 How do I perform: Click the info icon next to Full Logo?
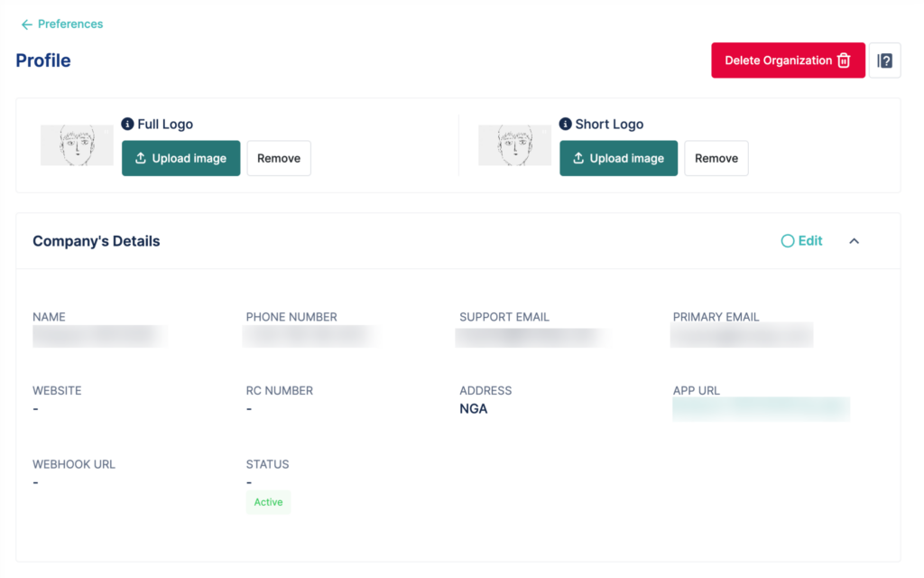(x=127, y=124)
